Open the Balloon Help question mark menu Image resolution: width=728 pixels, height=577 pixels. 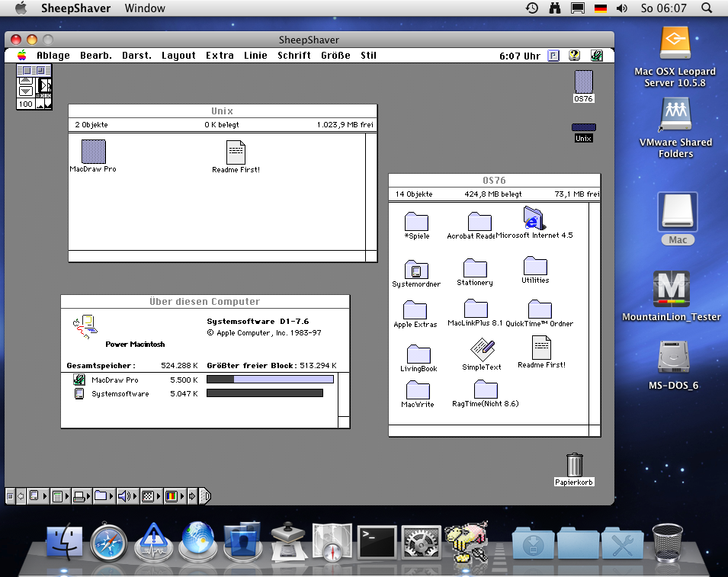click(x=574, y=56)
